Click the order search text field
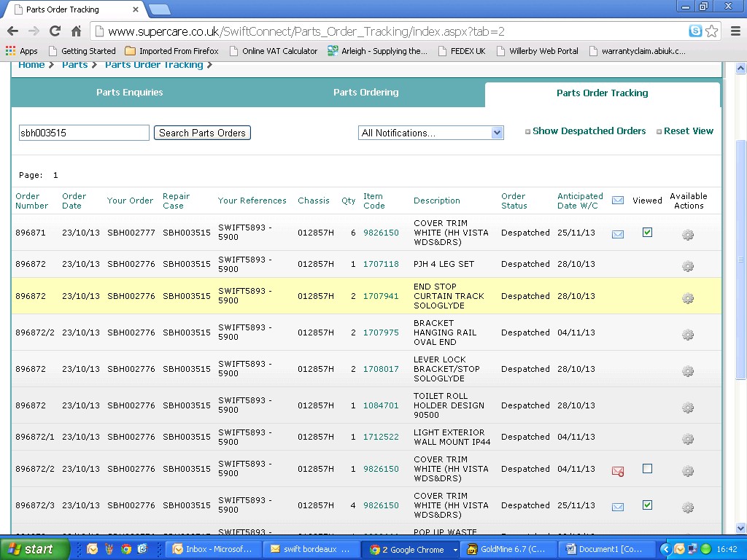747x560 pixels. pyautogui.click(x=84, y=133)
